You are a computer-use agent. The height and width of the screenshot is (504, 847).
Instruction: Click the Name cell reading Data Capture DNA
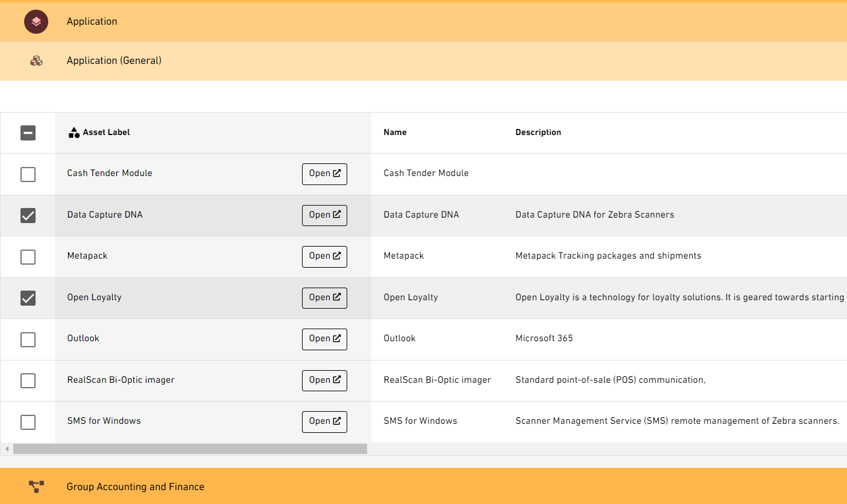pos(421,215)
